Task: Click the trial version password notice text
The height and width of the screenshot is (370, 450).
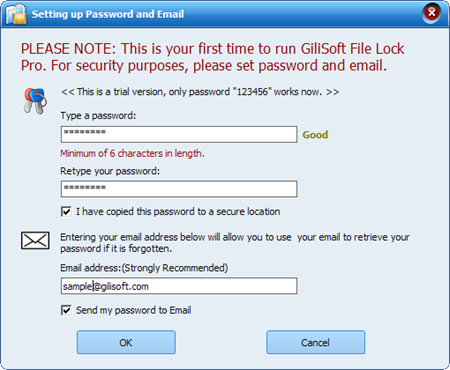Action: point(200,92)
